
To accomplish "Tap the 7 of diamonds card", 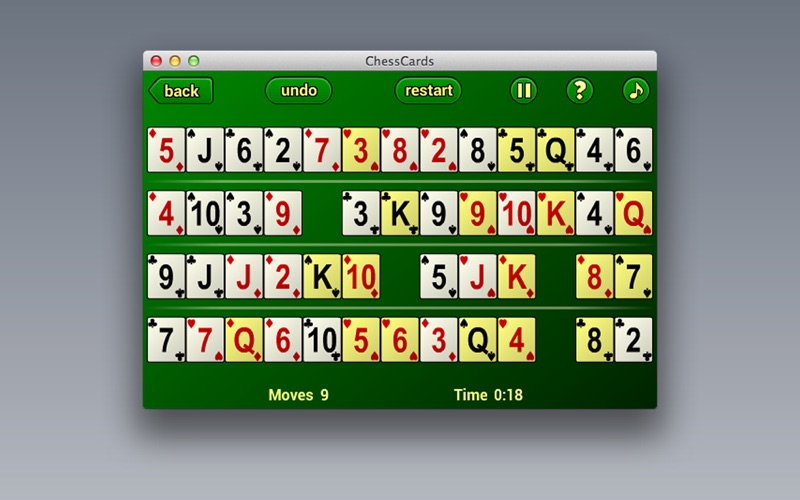I will [x=322, y=150].
